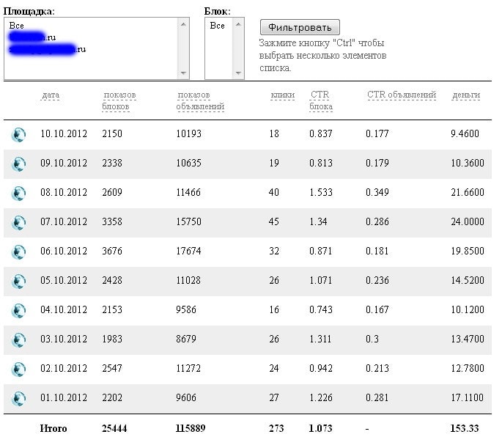Click clicks value 40
This screenshot has height=448, width=502.
pos(274,192)
